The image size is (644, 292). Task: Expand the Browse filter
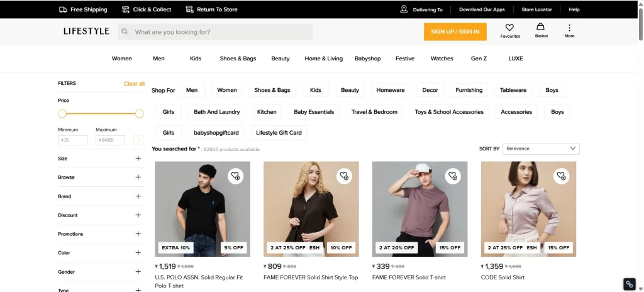point(138,177)
